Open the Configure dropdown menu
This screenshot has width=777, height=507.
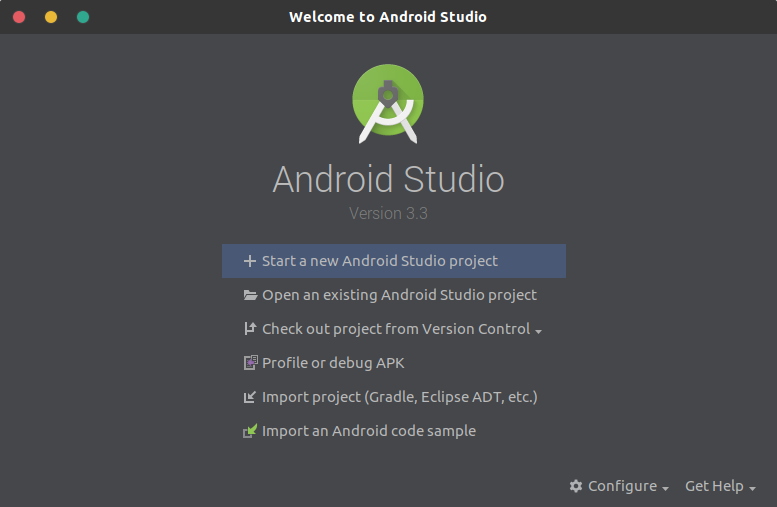pos(619,486)
